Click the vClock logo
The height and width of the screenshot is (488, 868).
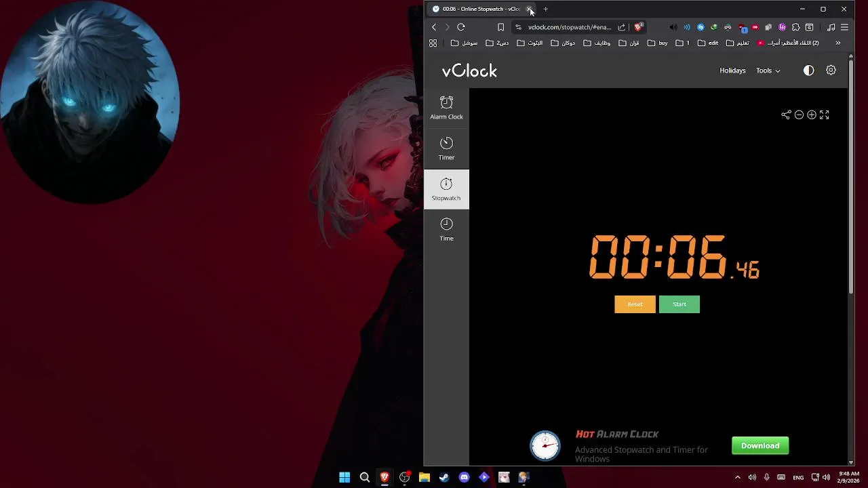469,70
